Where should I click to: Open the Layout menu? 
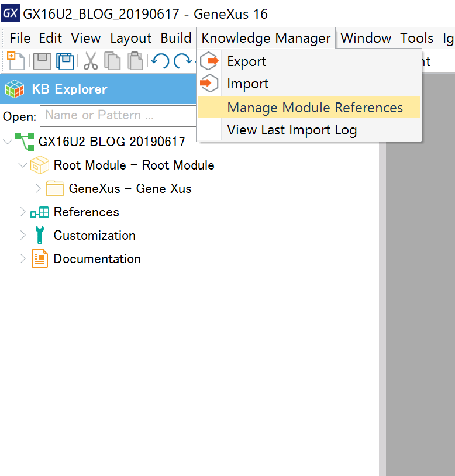pyautogui.click(x=131, y=38)
